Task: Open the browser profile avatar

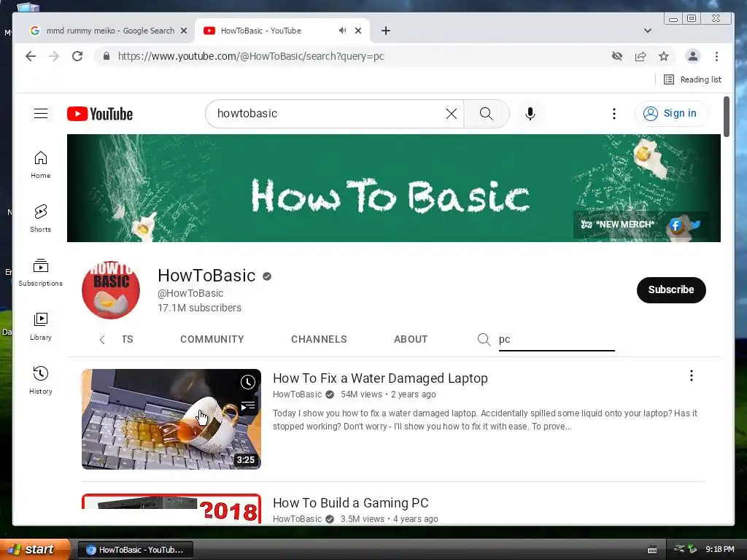Action: pyautogui.click(x=693, y=56)
